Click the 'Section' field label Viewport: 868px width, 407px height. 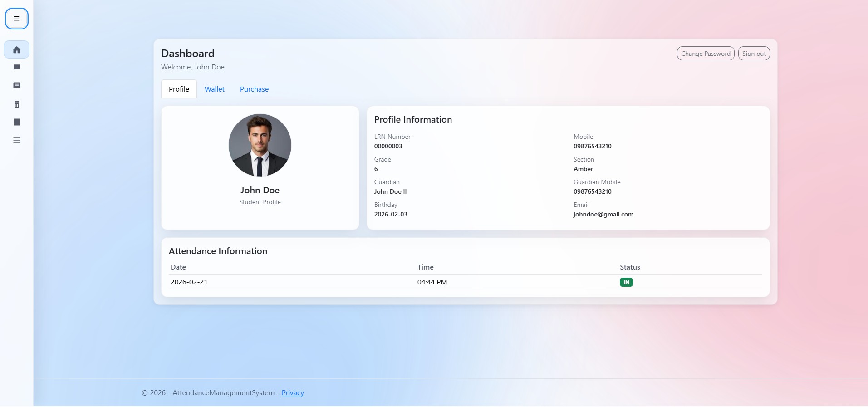pyautogui.click(x=584, y=159)
